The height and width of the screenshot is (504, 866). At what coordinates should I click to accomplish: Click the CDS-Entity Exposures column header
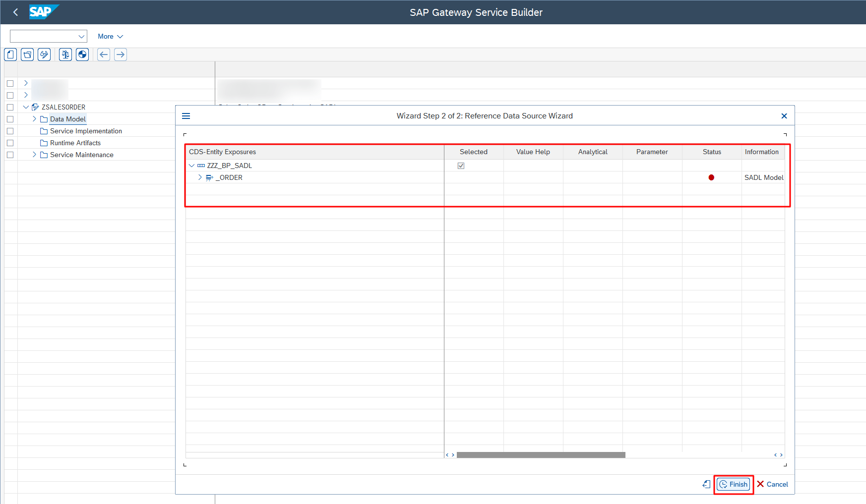[x=315, y=152]
